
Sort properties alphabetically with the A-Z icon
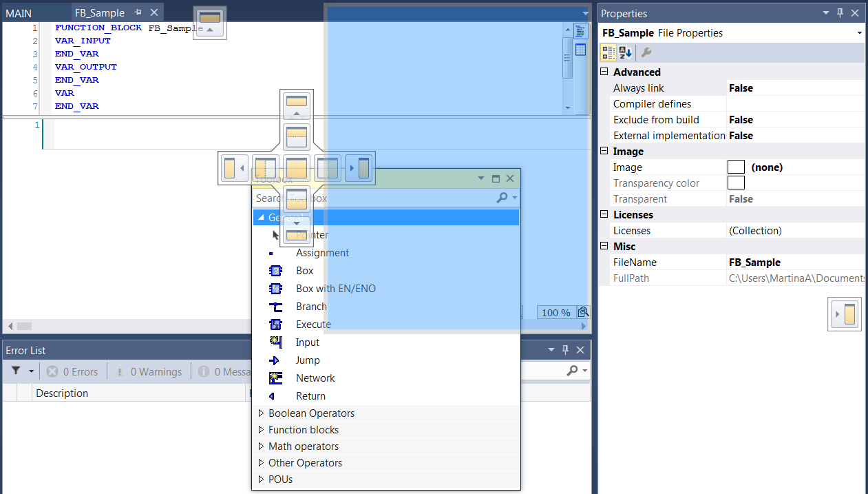(x=625, y=52)
